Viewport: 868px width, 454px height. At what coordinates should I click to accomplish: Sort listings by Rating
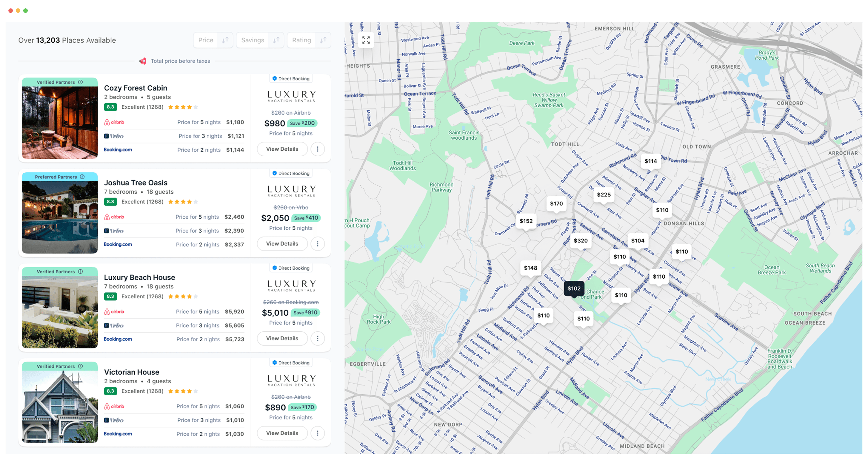coord(301,40)
